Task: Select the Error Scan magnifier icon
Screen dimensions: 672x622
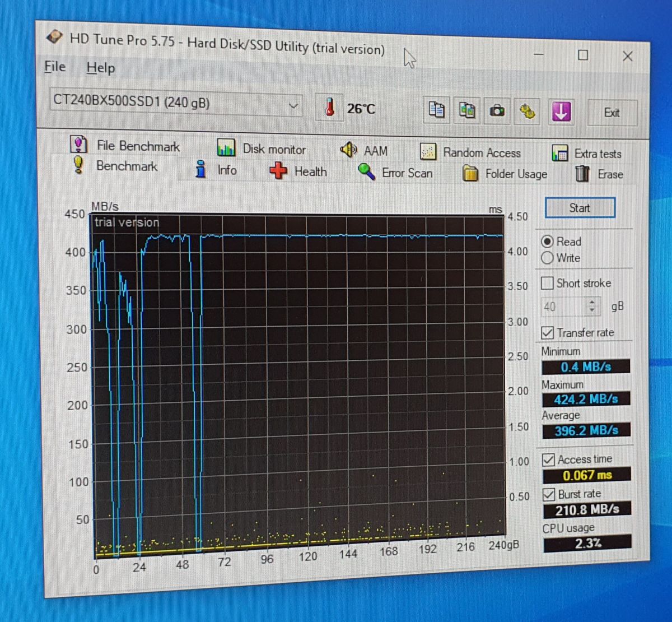Action: [366, 172]
